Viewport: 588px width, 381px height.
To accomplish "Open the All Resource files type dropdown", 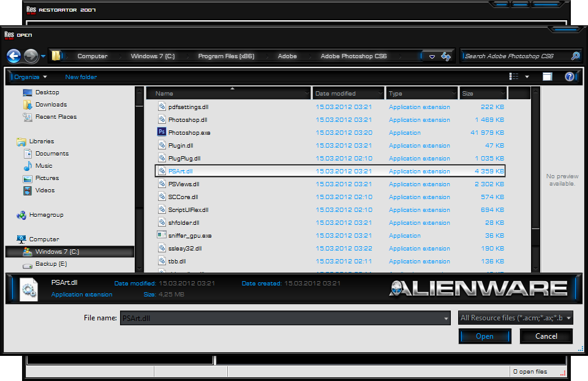I will click(x=516, y=318).
